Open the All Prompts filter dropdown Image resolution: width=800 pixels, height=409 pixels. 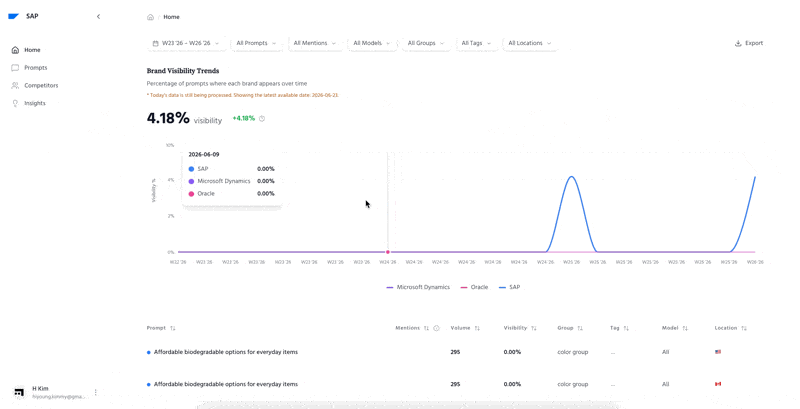pos(256,43)
